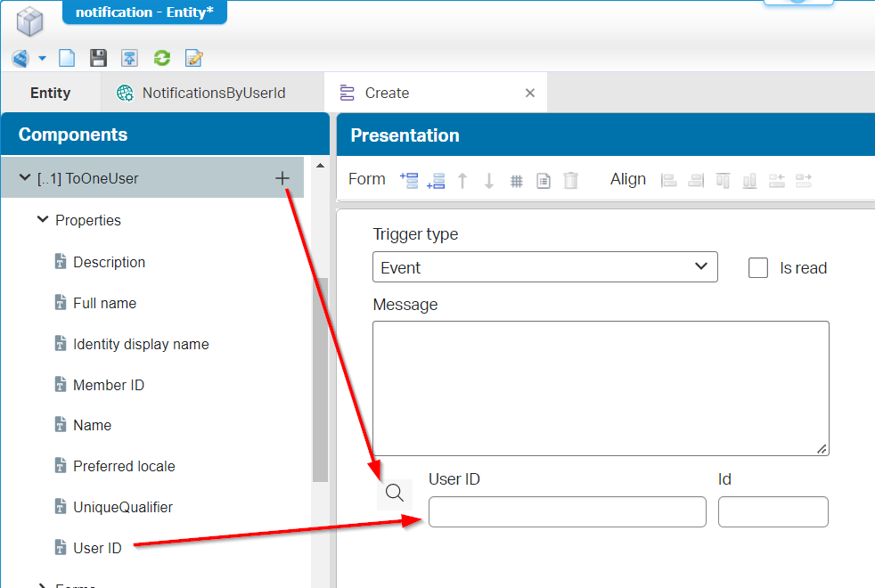The image size is (875, 588).
Task: Click inside the Message text area
Action: [600, 388]
